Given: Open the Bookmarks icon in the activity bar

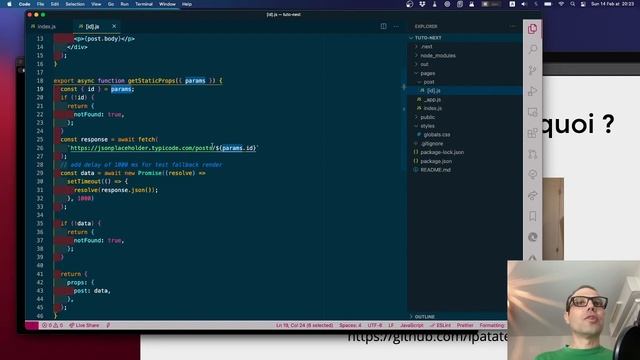Looking at the screenshot, I should click(x=532, y=216).
